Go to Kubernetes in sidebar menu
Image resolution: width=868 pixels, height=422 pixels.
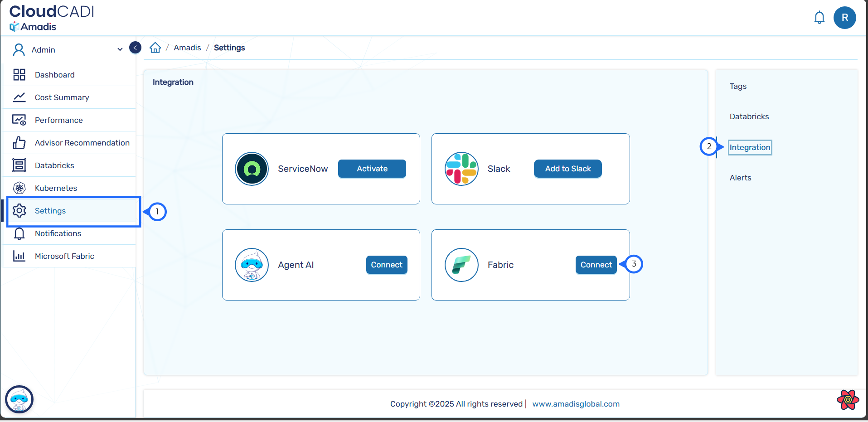[56, 188]
